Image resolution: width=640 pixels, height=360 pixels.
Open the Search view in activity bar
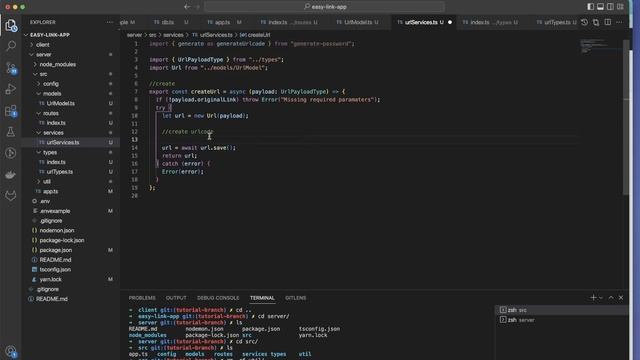click(11, 46)
